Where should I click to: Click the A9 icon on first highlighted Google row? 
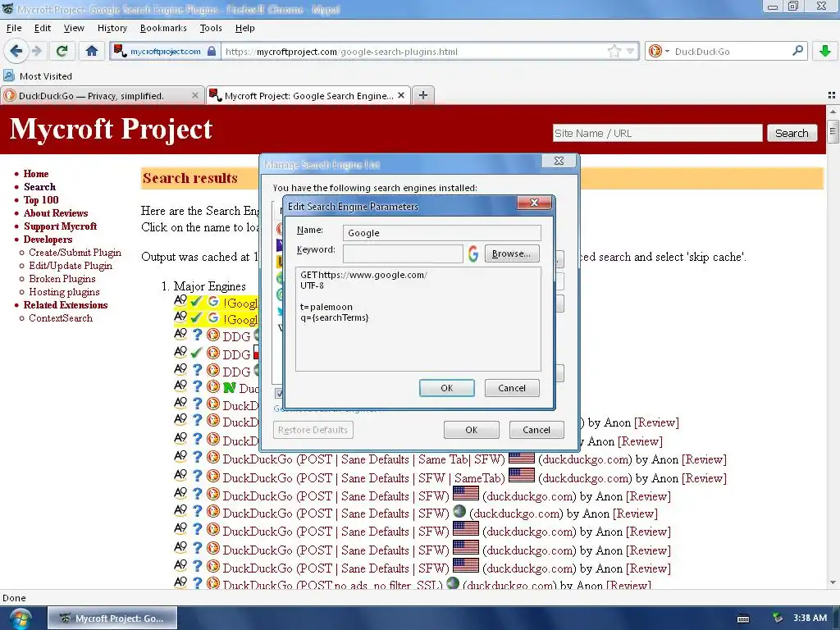(x=180, y=300)
